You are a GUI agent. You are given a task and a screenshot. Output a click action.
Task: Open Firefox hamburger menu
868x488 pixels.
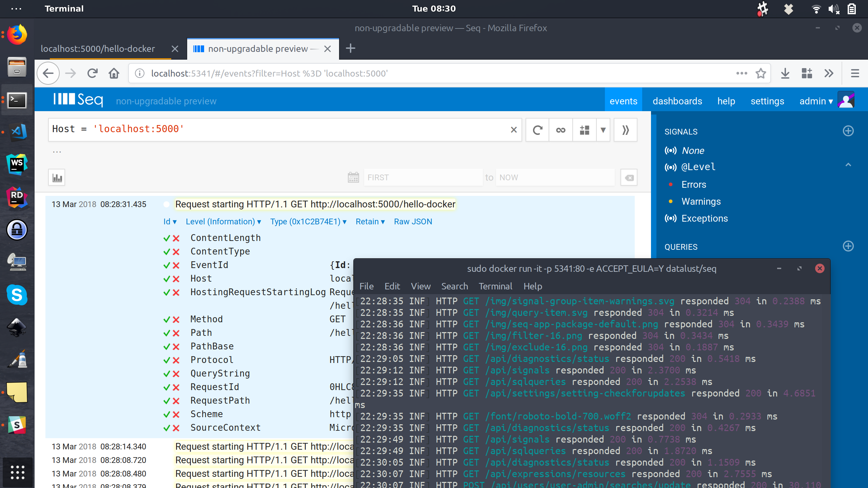tap(855, 73)
